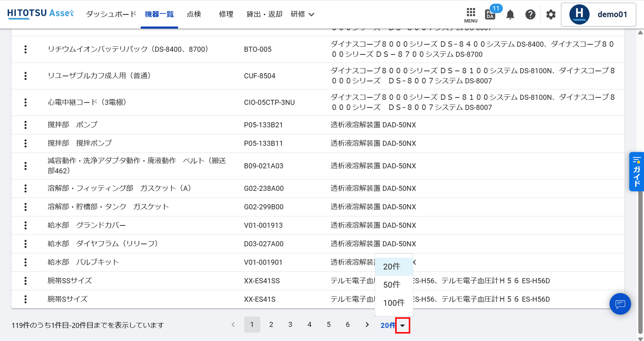Open the ガイド side tab

coord(637,171)
